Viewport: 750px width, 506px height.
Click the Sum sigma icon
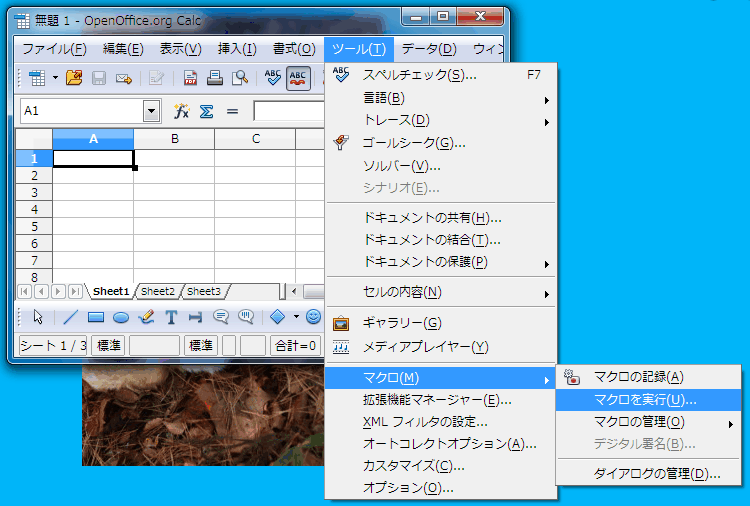[x=207, y=111]
